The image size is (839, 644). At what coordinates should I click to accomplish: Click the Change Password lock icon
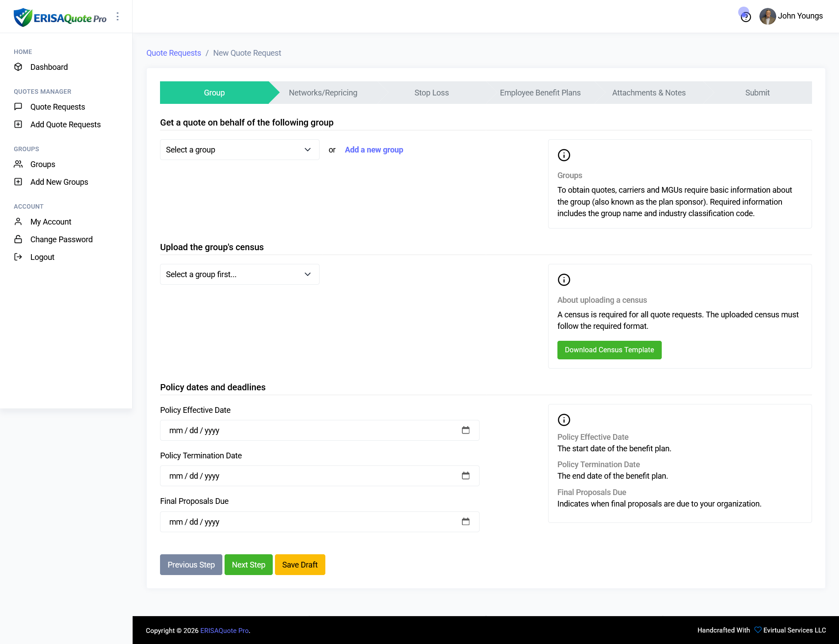(18, 239)
